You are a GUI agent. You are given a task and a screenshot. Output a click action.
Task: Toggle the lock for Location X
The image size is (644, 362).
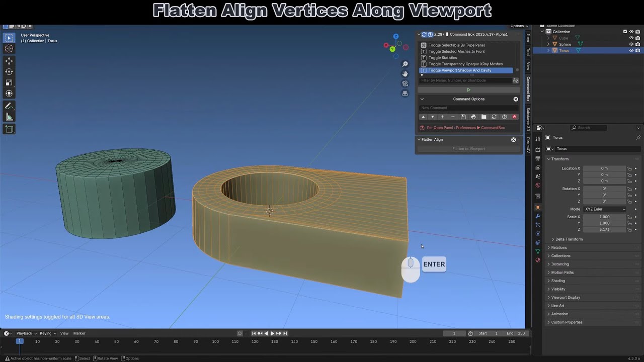(629, 168)
